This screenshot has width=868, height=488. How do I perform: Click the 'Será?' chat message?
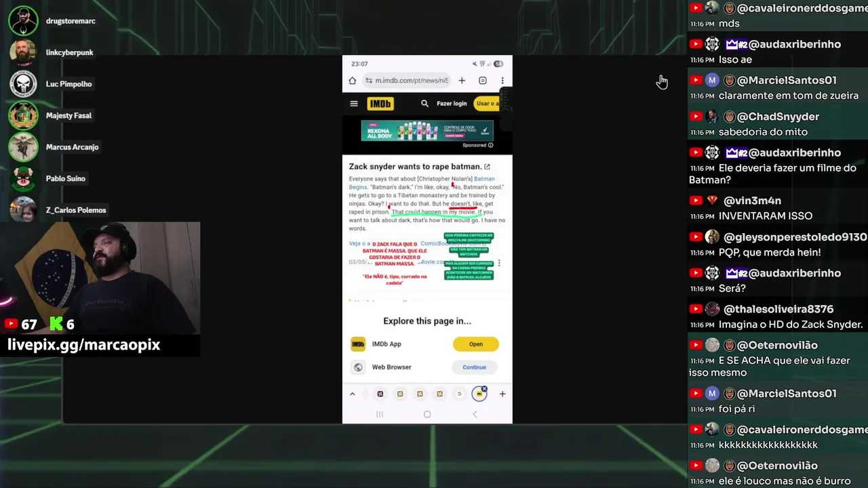[732, 289]
